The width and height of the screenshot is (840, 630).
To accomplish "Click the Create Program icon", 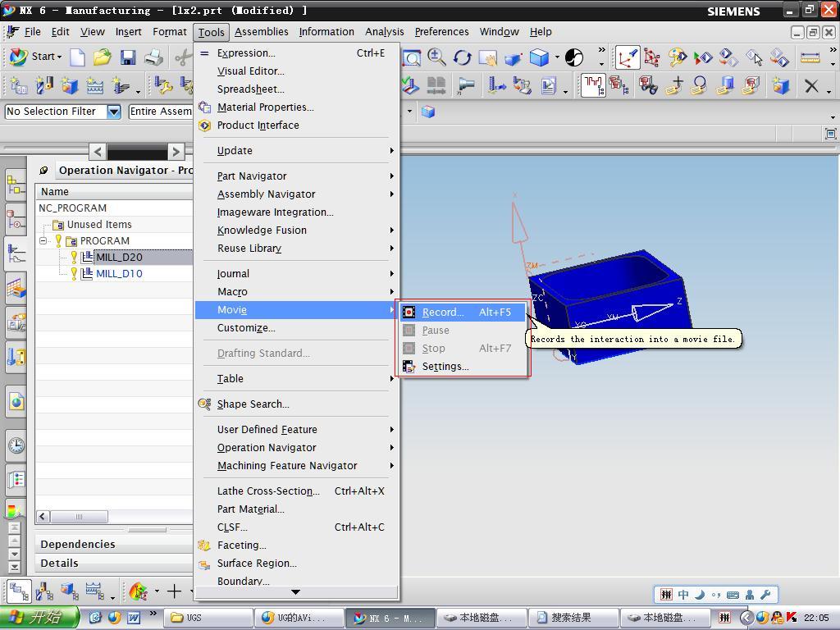I will 18,85.
